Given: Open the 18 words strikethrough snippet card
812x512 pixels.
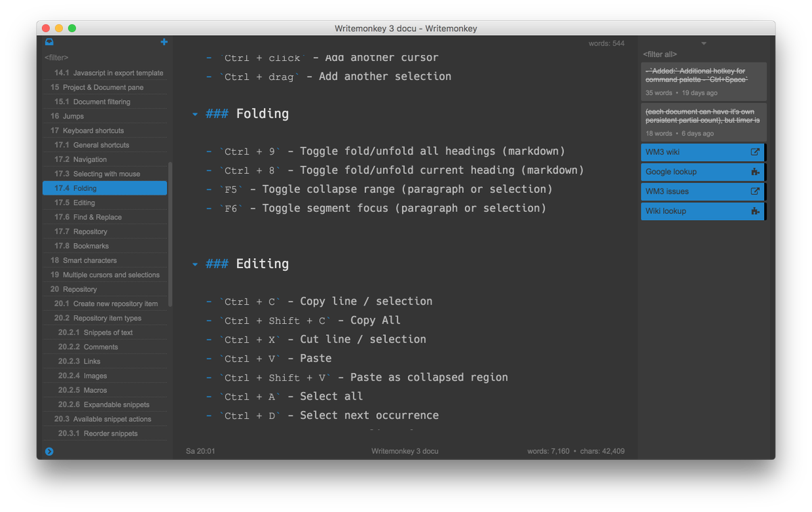Looking at the screenshot, I should click(x=704, y=122).
